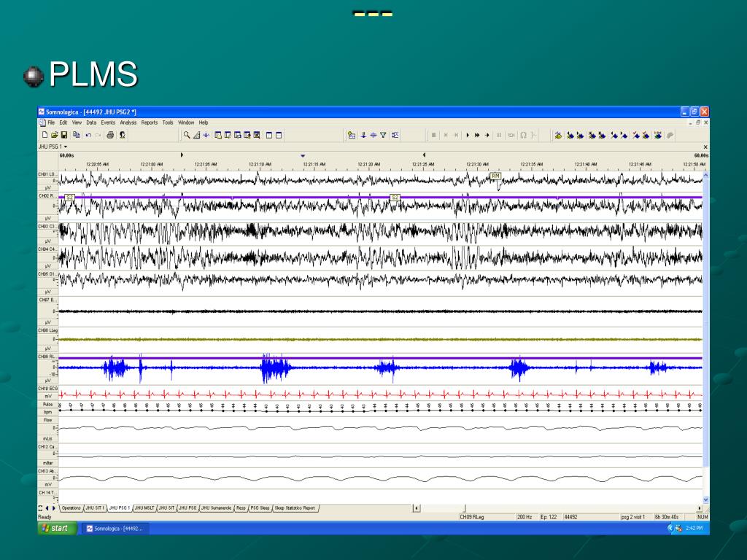The height and width of the screenshot is (560, 747).
Task: Click the horizontal scrollbar left arrow
Action: (417, 508)
